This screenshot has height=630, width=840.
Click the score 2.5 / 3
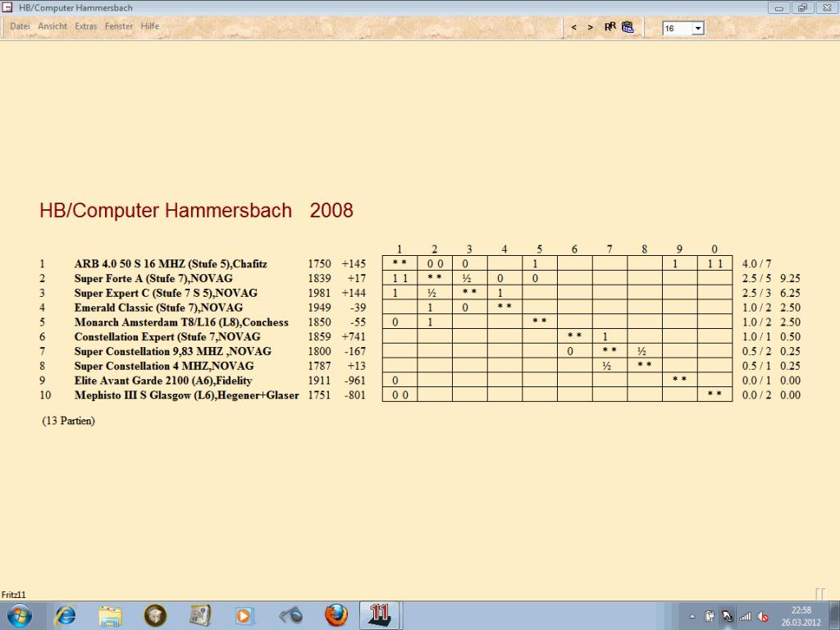756,293
